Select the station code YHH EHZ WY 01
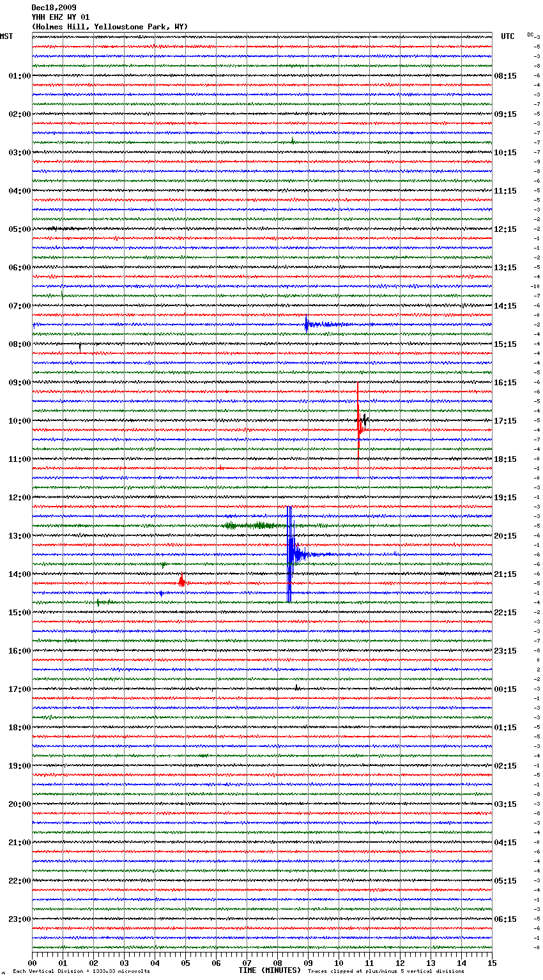 pyautogui.click(x=61, y=17)
